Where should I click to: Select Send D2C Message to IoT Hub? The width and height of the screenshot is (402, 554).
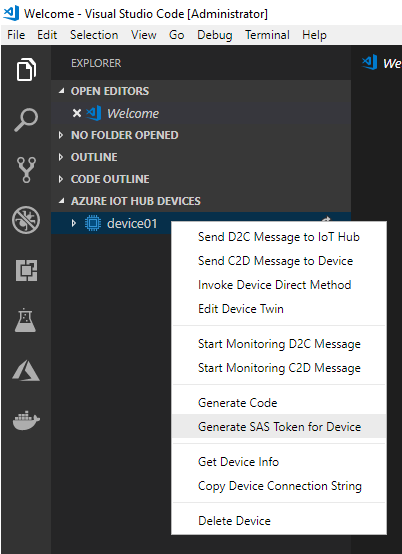pos(279,237)
